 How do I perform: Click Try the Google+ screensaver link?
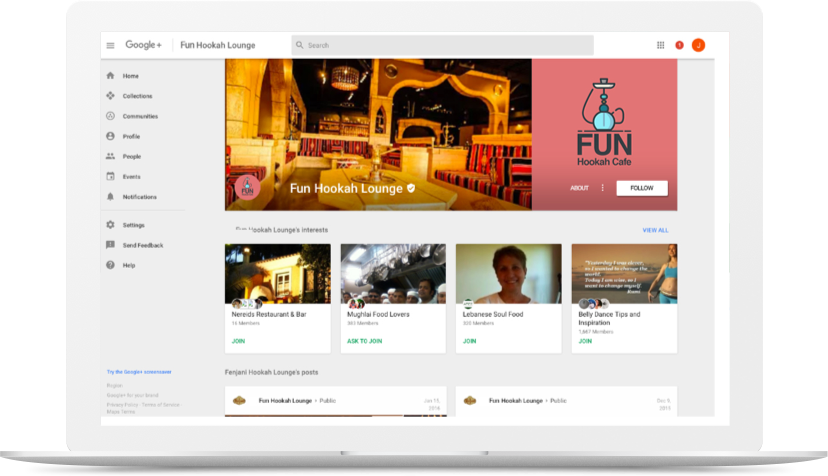(x=139, y=372)
